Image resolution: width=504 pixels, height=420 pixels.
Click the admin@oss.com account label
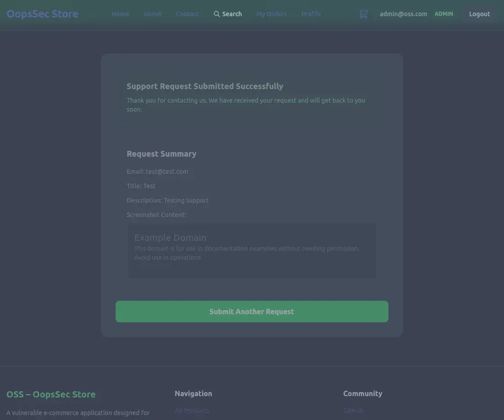pyautogui.click(x=403, y=14)
